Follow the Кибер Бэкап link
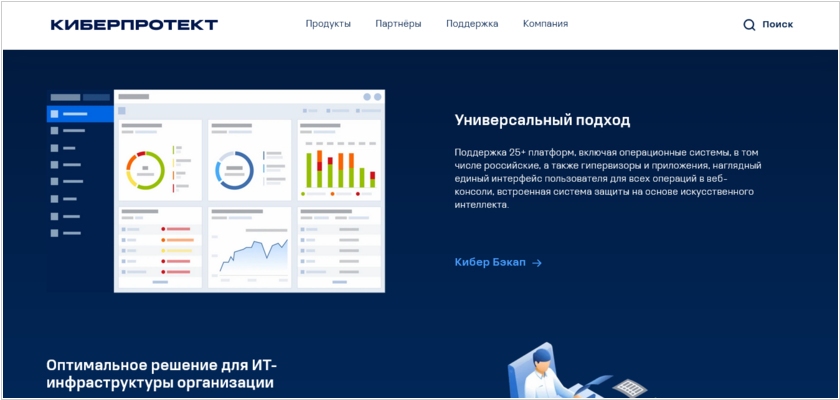Viewport: 840px width, 400px height. (x=490, y=262)
